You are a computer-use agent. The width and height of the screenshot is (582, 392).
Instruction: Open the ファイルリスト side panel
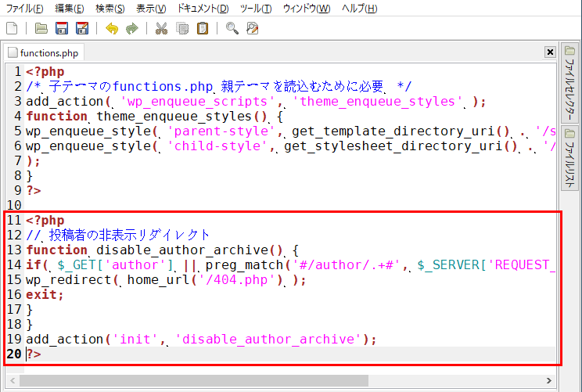(569, 158)
